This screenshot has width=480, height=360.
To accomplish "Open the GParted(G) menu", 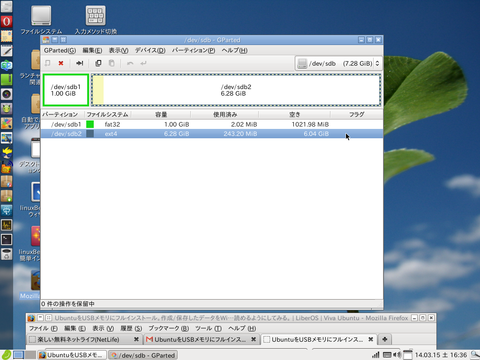I will pos(60,50).
